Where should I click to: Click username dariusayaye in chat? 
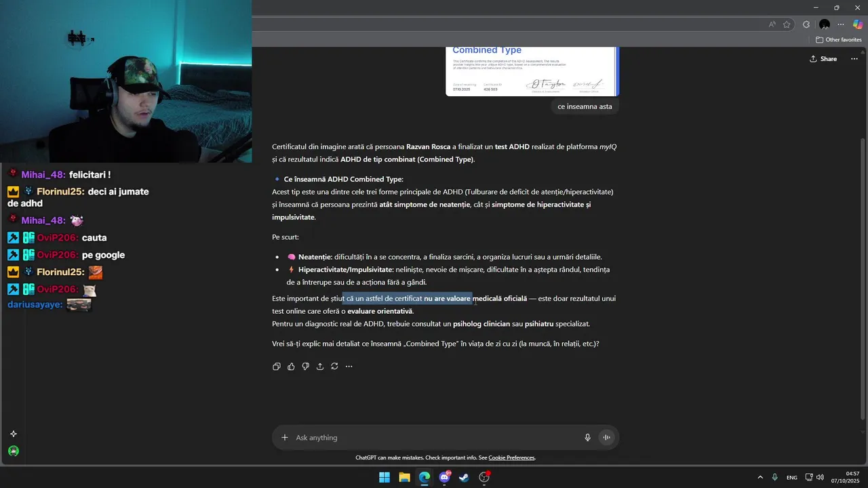tap(35, 304)
